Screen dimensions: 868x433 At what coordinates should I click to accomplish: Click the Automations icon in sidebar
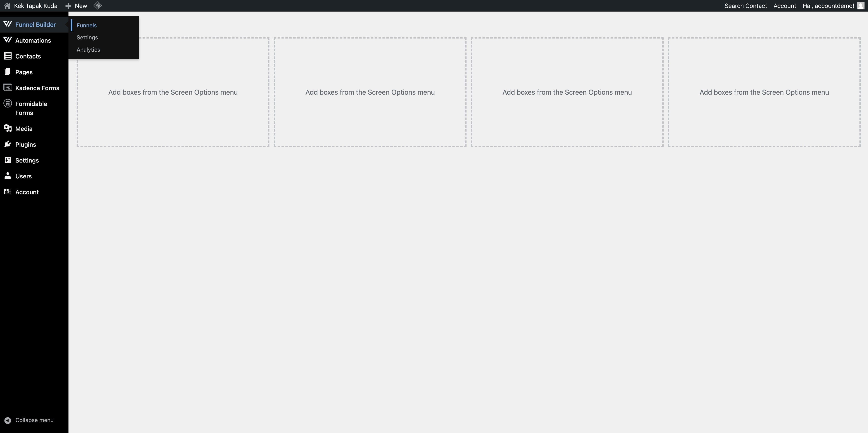[8, 40]
